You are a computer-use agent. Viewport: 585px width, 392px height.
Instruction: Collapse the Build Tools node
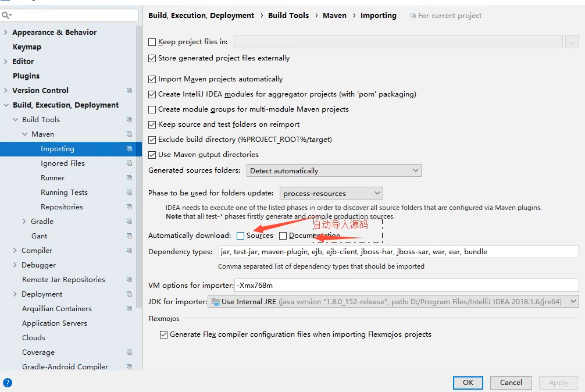[x=15, y=119]
